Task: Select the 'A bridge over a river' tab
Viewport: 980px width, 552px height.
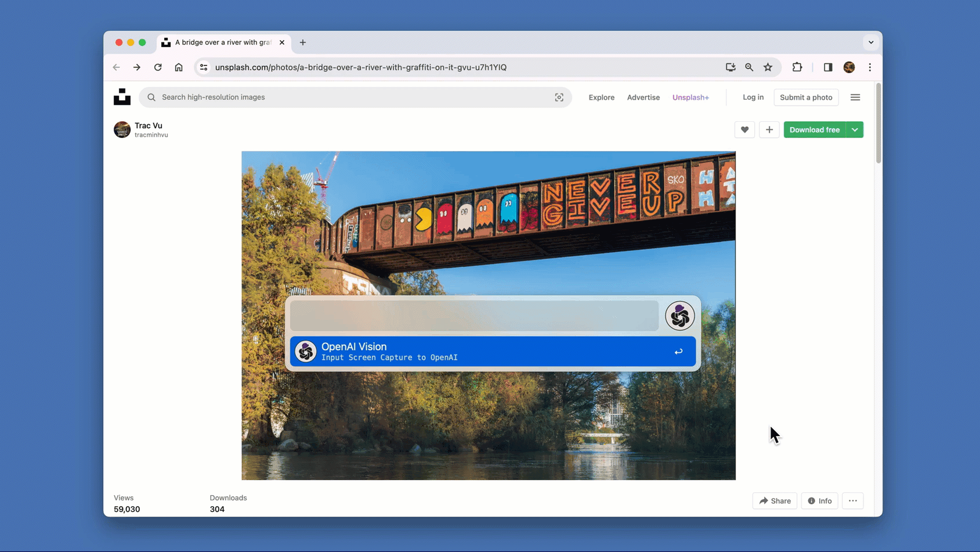Action: pos(223,42)
